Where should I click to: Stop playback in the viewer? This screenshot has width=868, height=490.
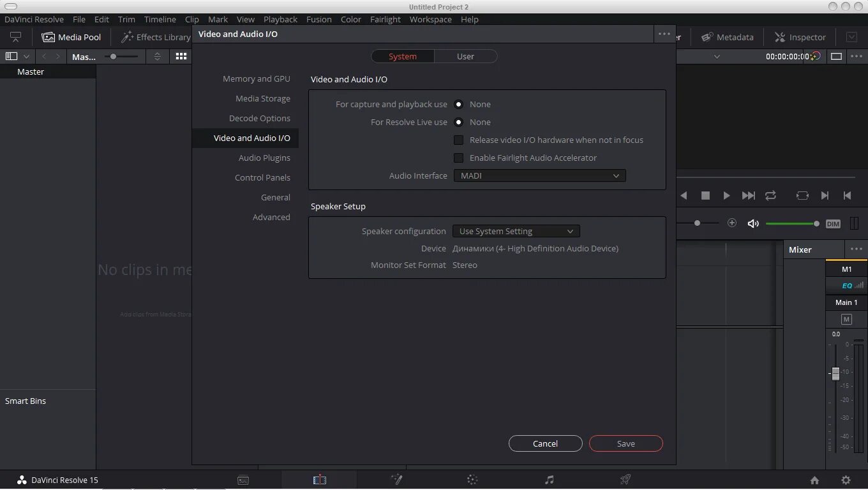point(705,195)
